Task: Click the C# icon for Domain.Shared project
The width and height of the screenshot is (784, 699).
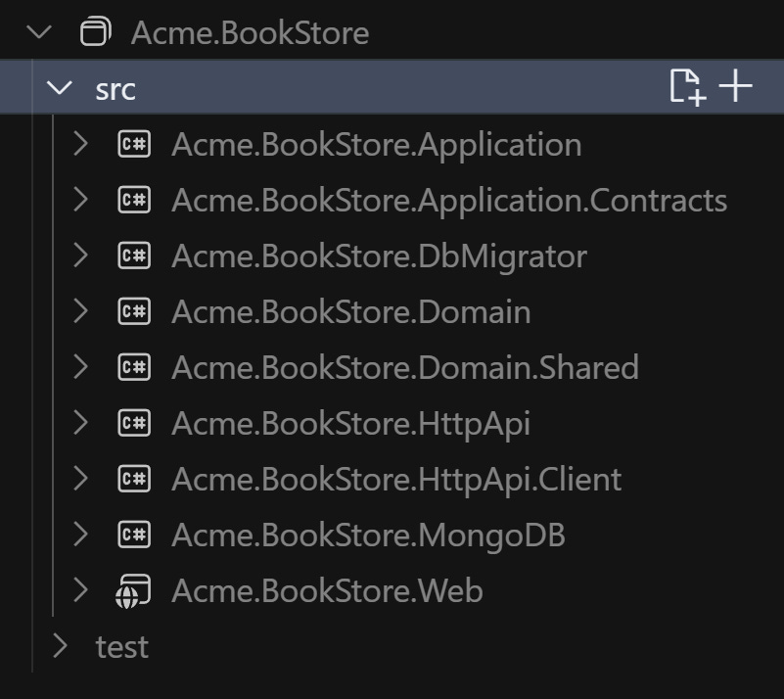Action: [x=134, y=367]
